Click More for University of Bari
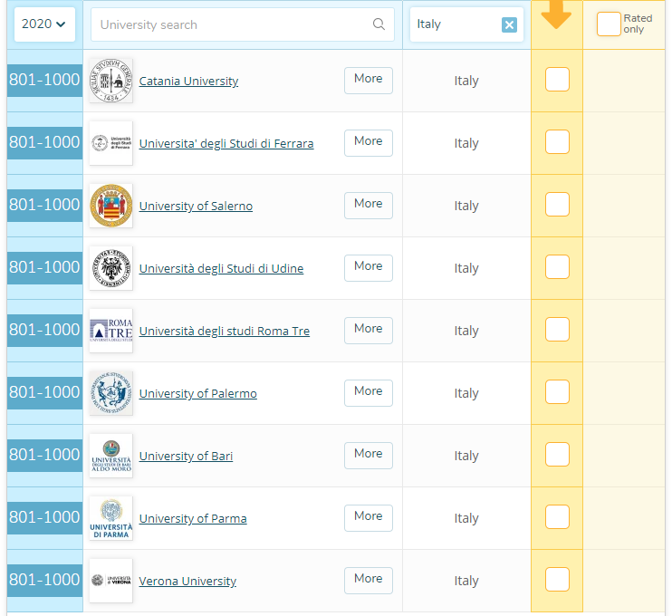 (x=369, y=456)
